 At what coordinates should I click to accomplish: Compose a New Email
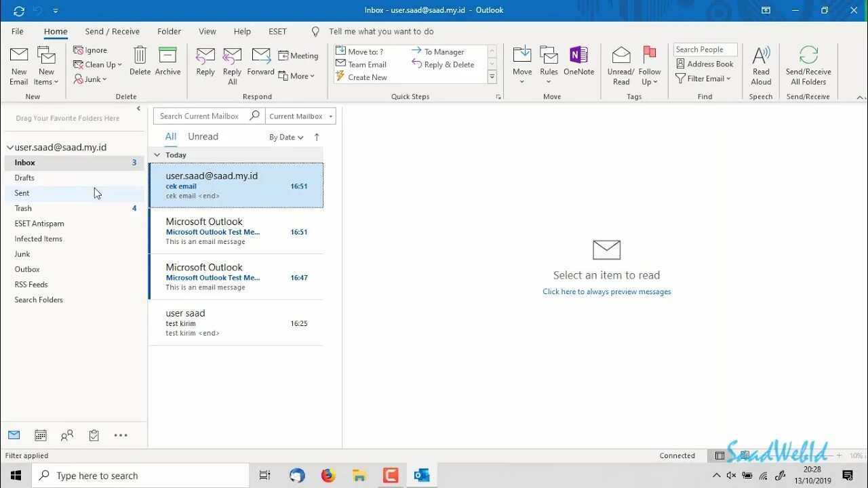tap(19, 66)
